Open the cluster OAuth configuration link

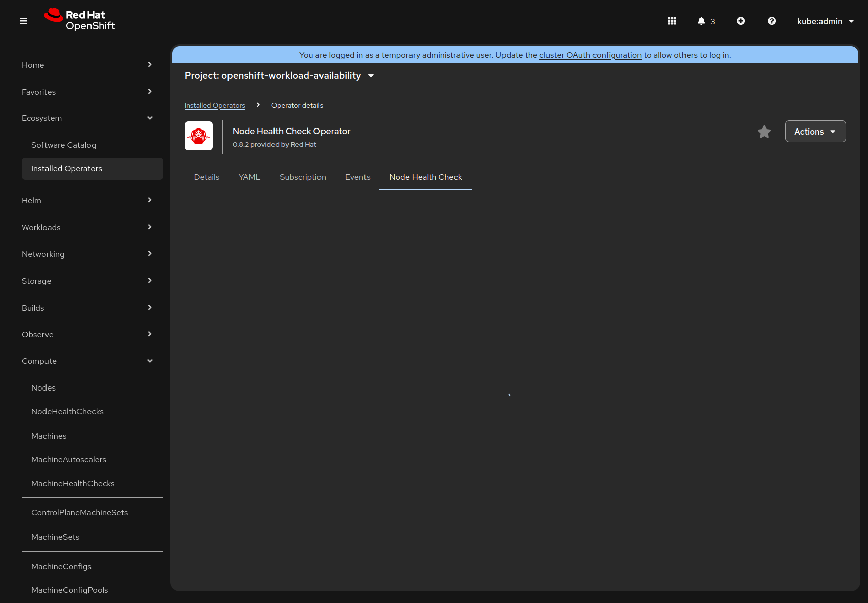coord(590,55)
